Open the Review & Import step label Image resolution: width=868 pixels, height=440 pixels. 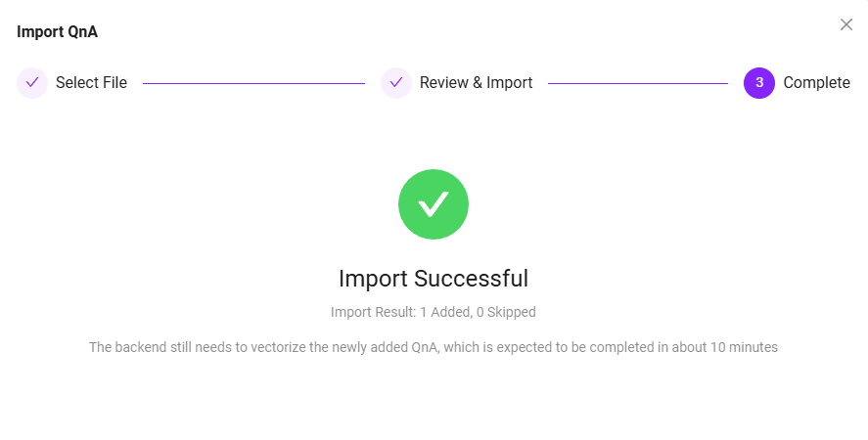476,83
